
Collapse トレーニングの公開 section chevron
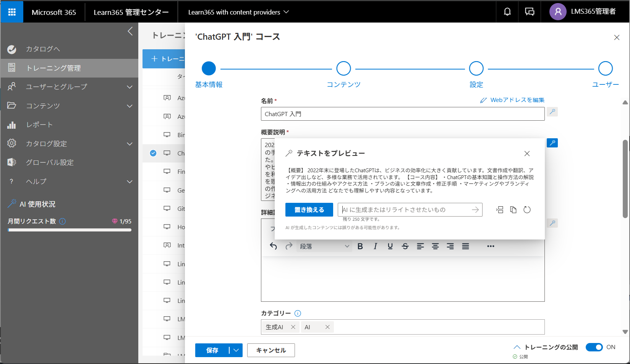[x=517, y=347]
